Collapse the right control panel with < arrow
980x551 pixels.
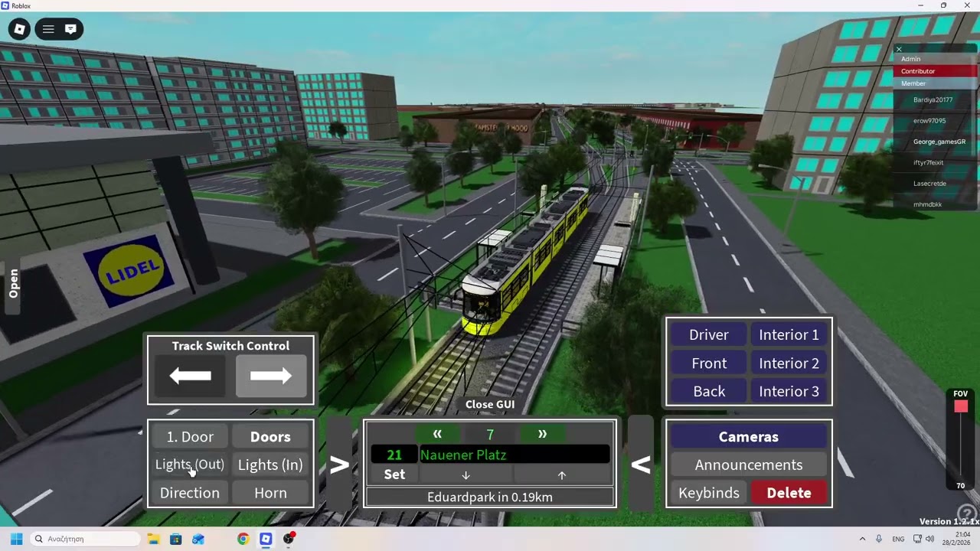(641, 464)
